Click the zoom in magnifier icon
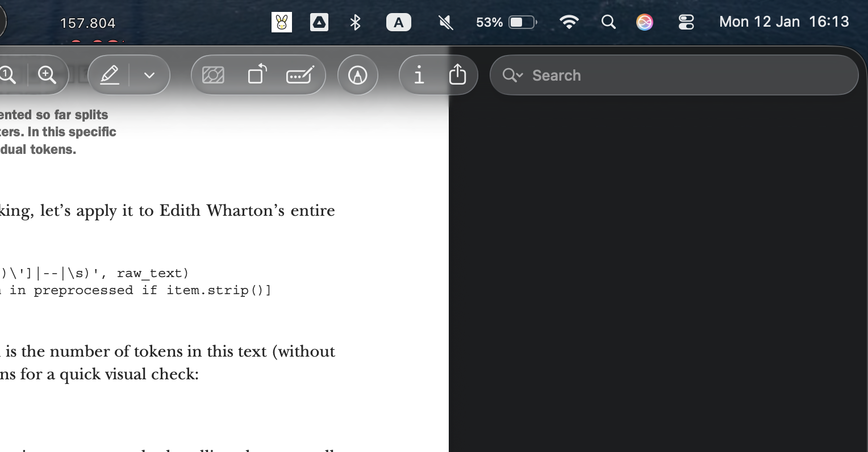This screenshot has height=452, width=868. click(x=47, y=75)
